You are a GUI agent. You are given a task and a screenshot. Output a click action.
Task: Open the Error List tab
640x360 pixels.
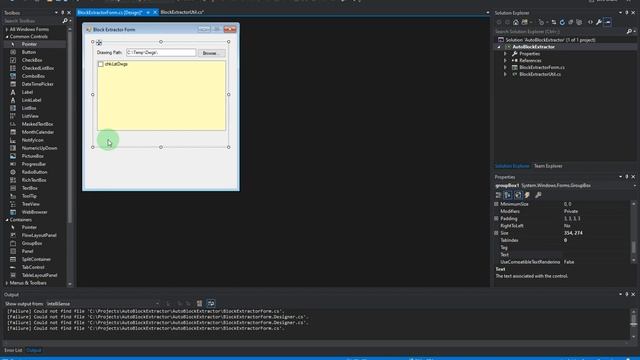13,350
